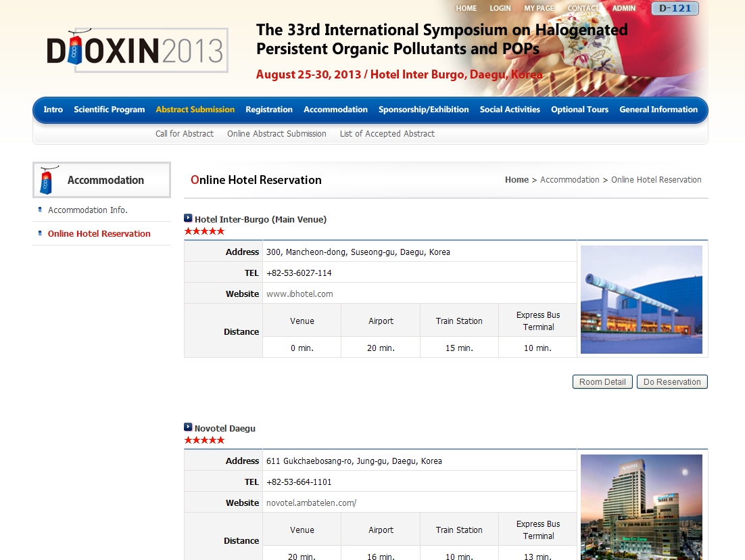Open the ADMIN link
Screen dimensions: 745x560
tap(624, 8)
